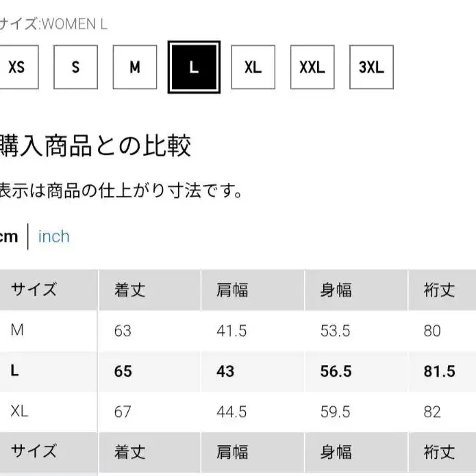Select size XS
The height and width of the screenshot is (476, 476).
[x=16, y=67]
